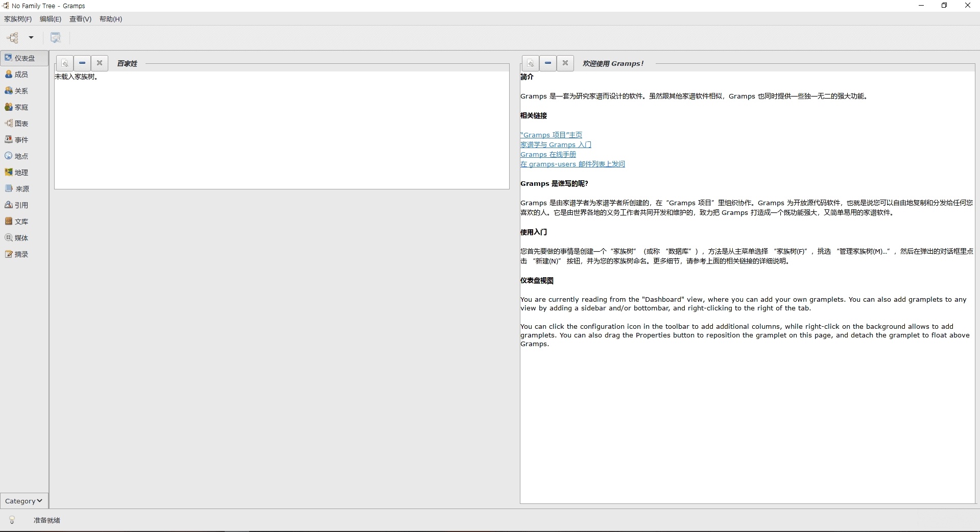The width and height of the screenshot is (980, 532).
Task: Click the Manage Family Trees toolbar icon
Action: click(x=13, y=37)
